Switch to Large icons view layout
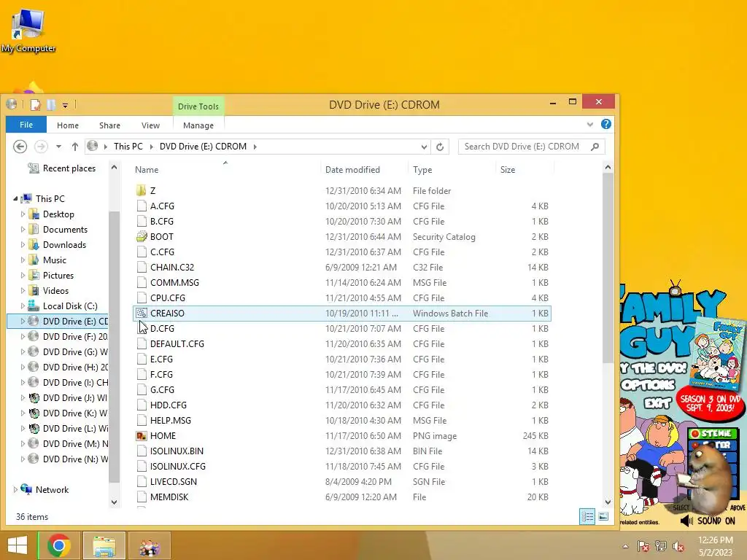 pos(603,516)
